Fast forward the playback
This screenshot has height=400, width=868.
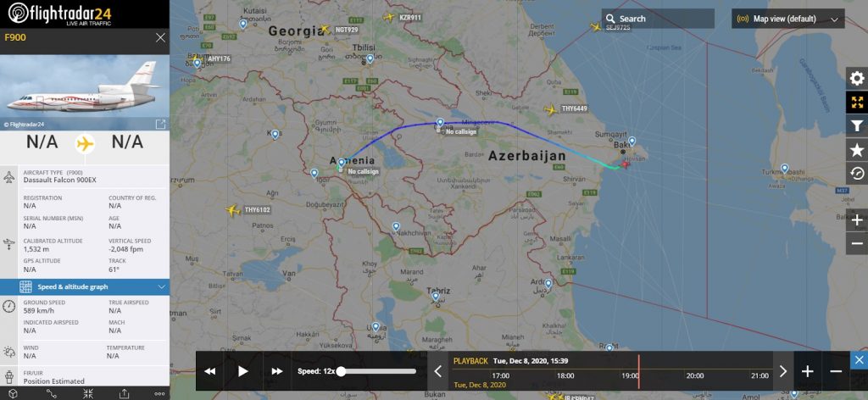(x=277, y=371)
